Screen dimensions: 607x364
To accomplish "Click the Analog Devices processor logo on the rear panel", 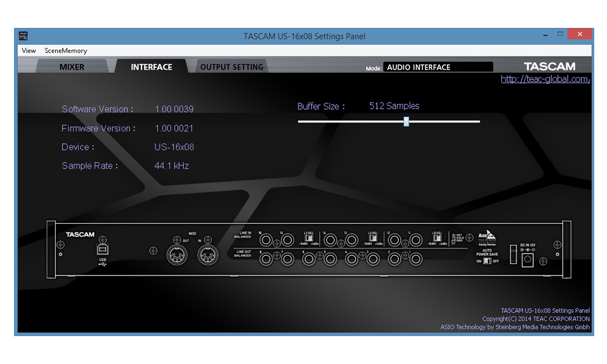I will (487, 237).
